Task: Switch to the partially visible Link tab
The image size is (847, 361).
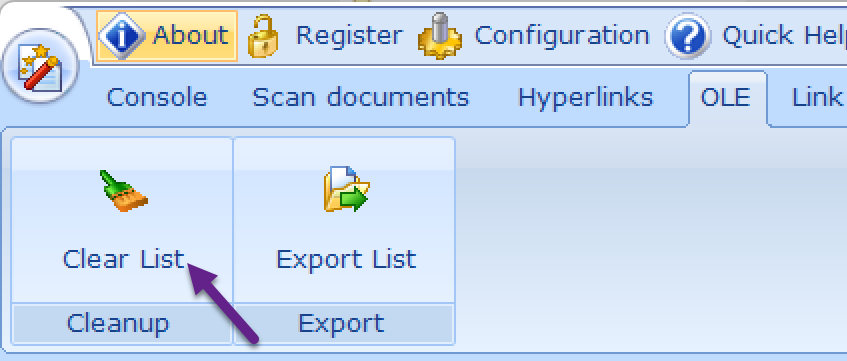Action: pos(817,98)
